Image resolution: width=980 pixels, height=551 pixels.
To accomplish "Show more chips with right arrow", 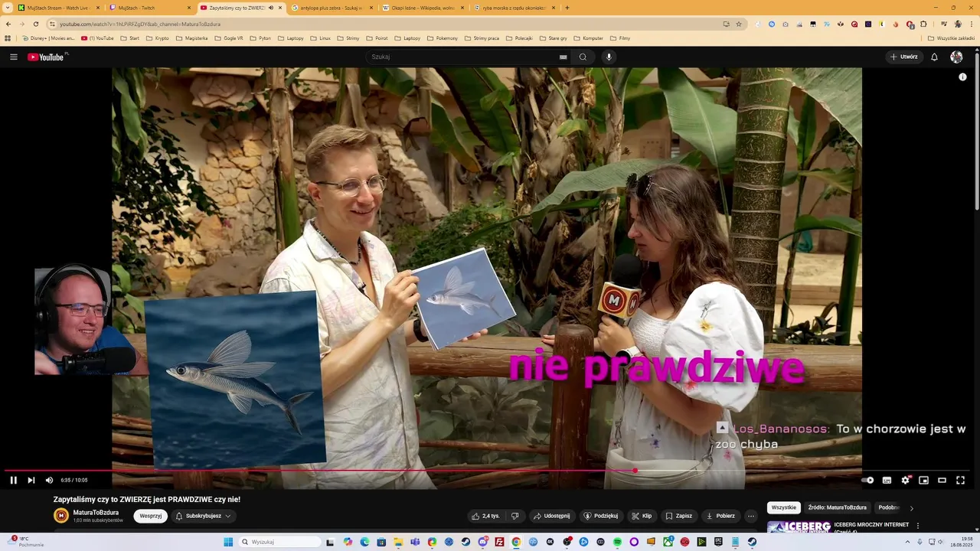I will point(911,508).
